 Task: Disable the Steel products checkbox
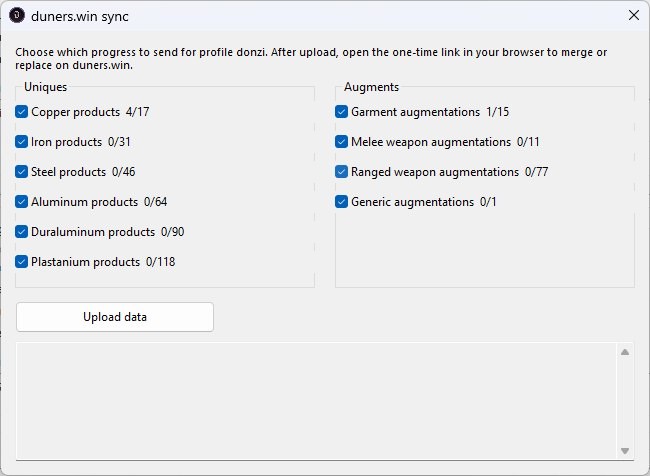tap(21, 172)
